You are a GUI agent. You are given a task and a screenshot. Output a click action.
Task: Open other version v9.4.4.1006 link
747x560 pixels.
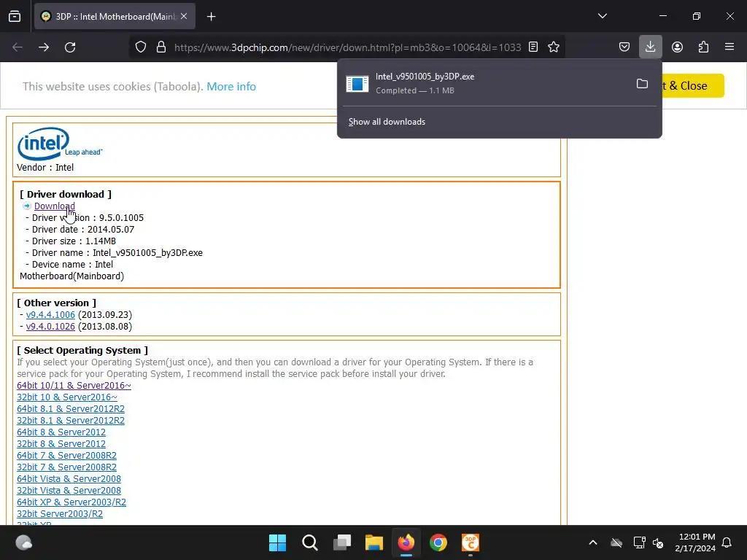point(50,315)
